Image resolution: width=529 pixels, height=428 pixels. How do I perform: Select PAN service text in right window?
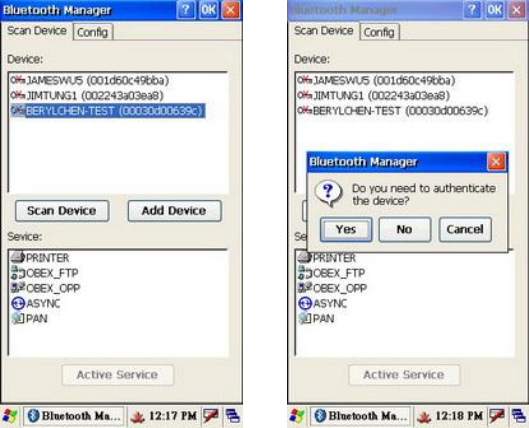[324, 319]
